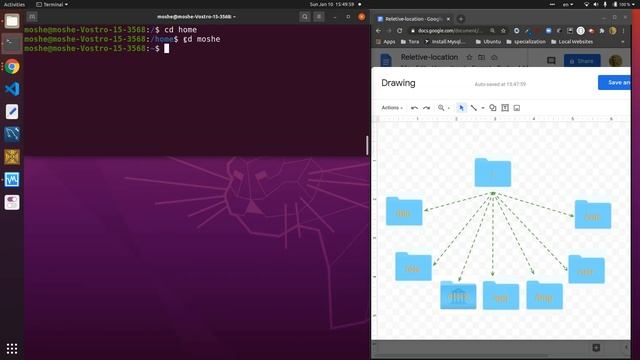The image size is (640, 360).
Task: Open Chrome three-dot menu
Action: (623, 31)
